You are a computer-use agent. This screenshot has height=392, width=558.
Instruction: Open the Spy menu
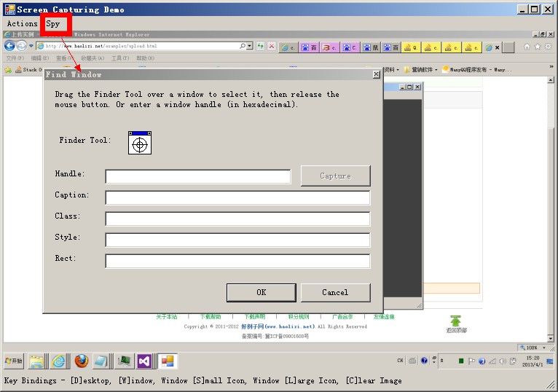(x=52, y=24)
